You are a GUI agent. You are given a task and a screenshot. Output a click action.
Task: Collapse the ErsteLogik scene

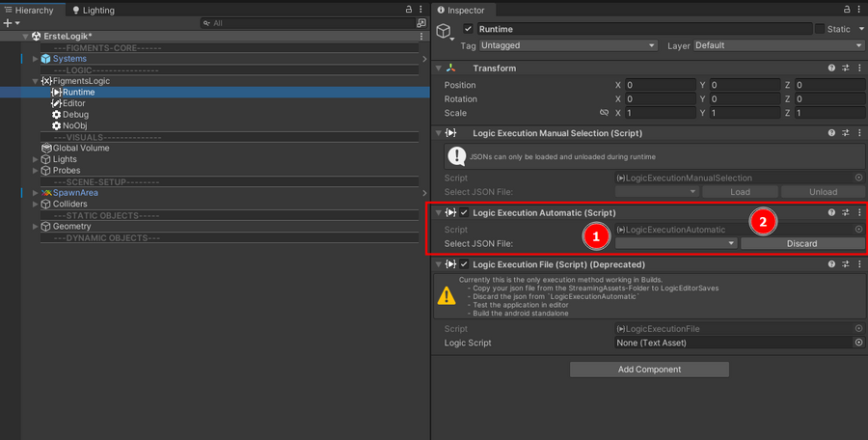click(x=25, y=36)
